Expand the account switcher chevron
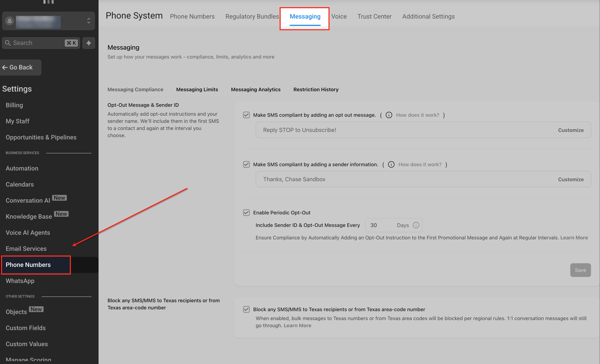 click(89, 21)
